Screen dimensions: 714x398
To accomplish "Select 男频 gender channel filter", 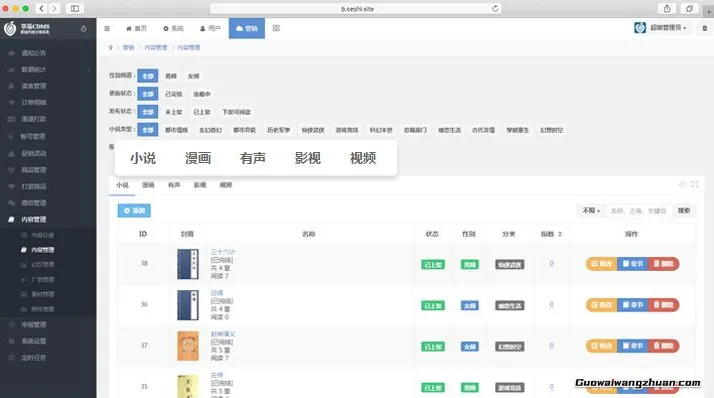I will tap(171, 76).
